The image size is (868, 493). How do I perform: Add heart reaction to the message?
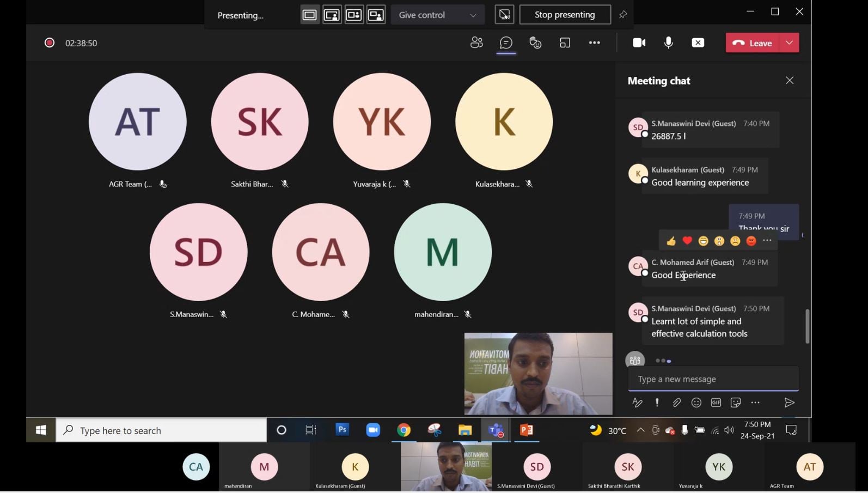click(x=687, y=241)
